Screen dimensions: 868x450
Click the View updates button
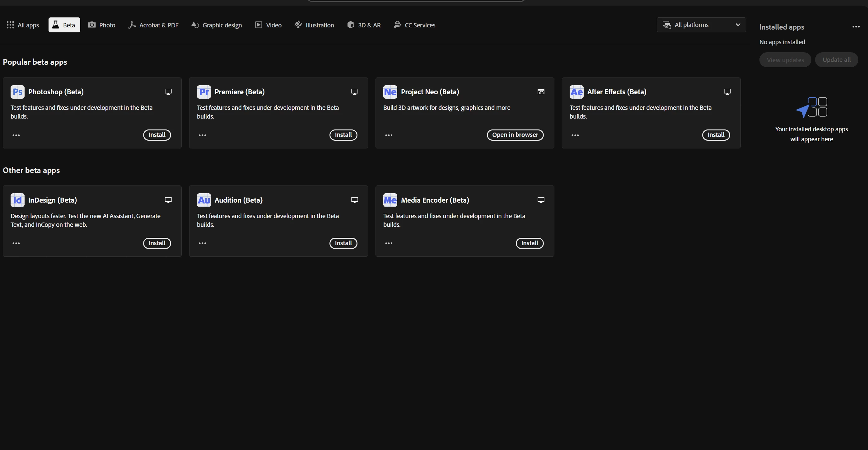tap(785, 60)
